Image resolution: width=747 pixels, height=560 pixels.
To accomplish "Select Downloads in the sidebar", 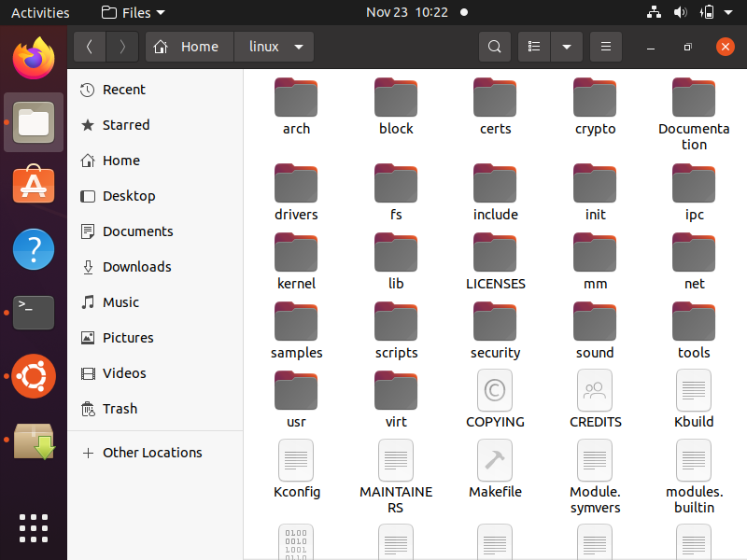I will 136,267.
